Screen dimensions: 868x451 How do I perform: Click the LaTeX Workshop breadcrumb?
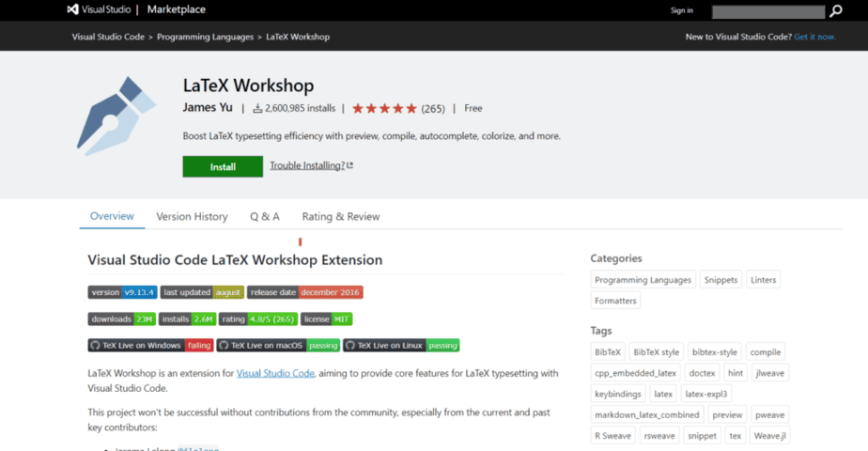(298, 37)
